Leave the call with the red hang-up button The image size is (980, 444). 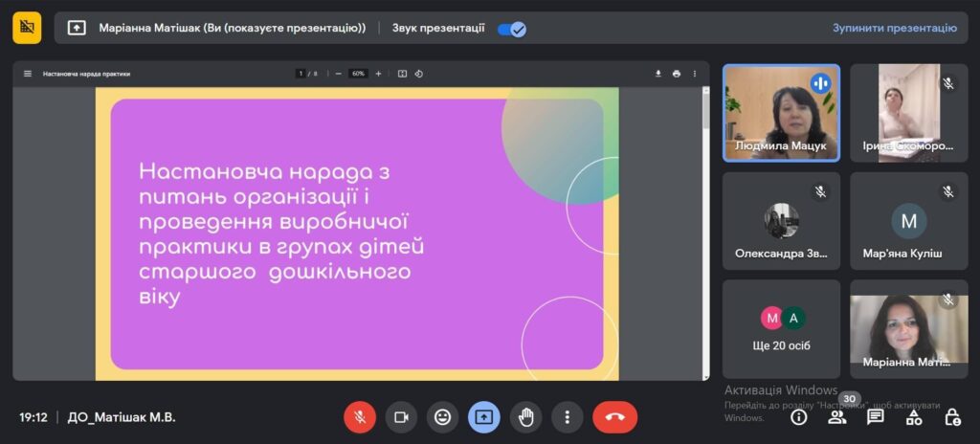point(614,417)
